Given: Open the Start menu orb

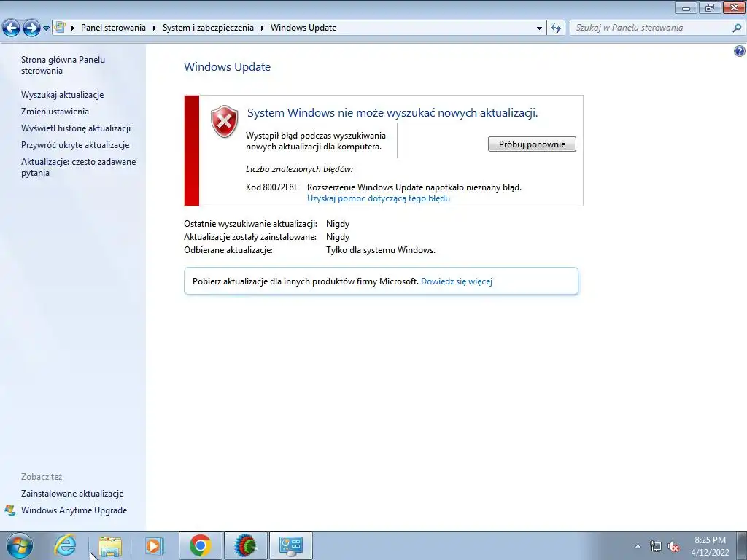Looking at the screenshot, I should (x=19, y=545).
